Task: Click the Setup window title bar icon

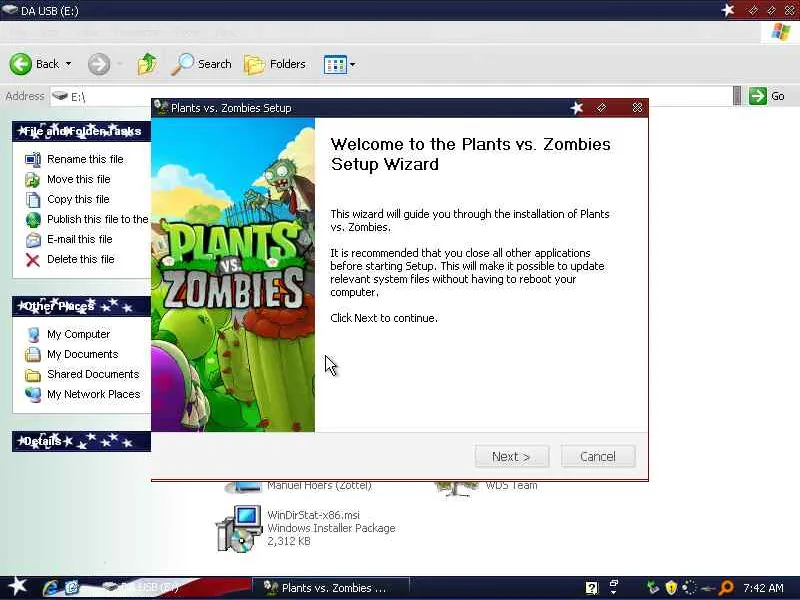Action: pos(162,107)
